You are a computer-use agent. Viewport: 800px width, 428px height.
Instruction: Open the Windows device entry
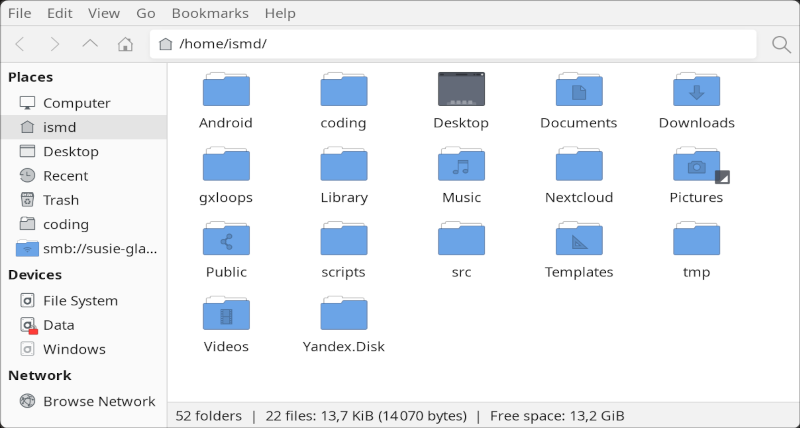point(74,349)
